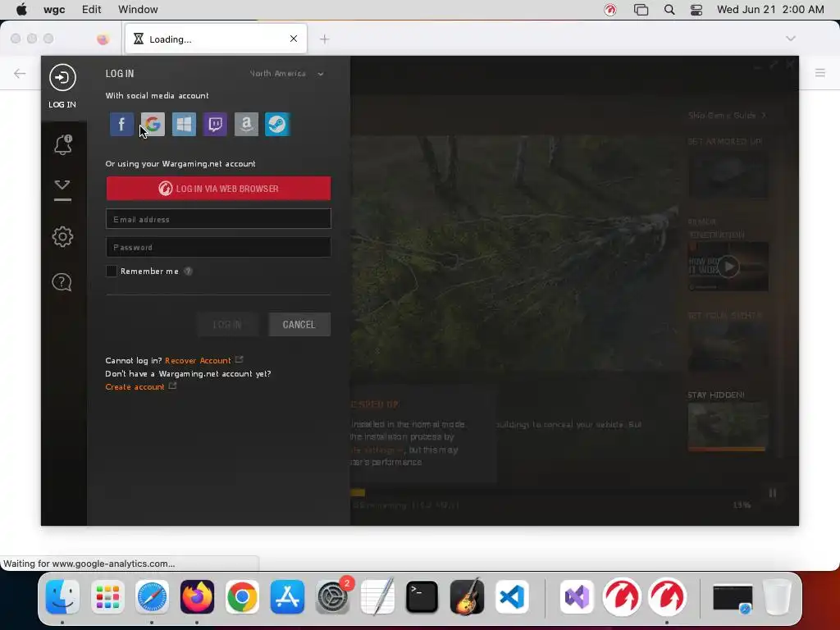Click the browser back arrow

click(20, 73)
